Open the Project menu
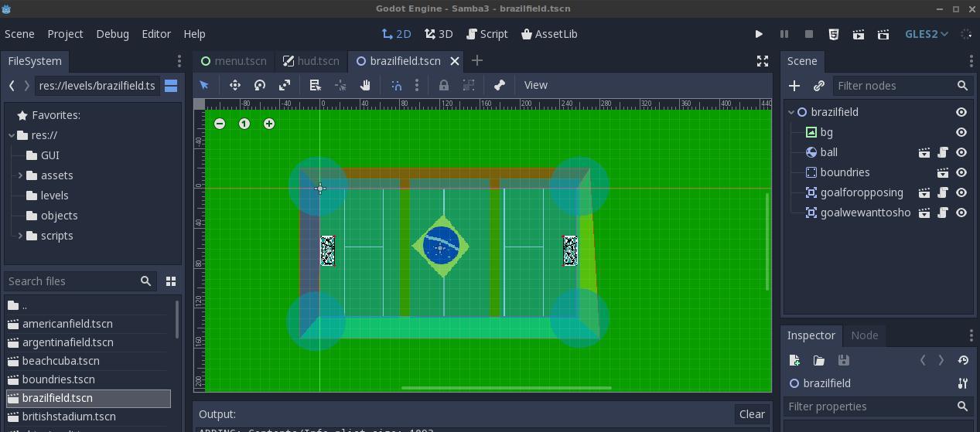The width and height of the screenshot is (980, 432). [x=65, y=34]
